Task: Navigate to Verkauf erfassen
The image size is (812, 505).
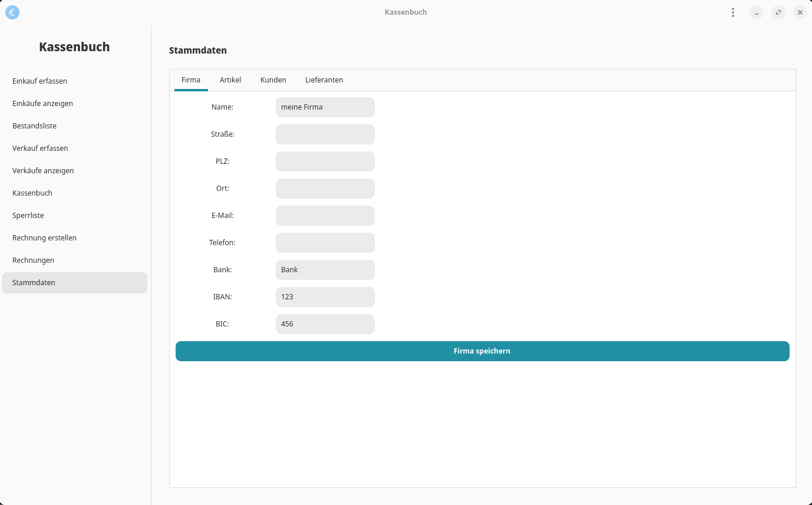Action: click(x=40, y=148)
